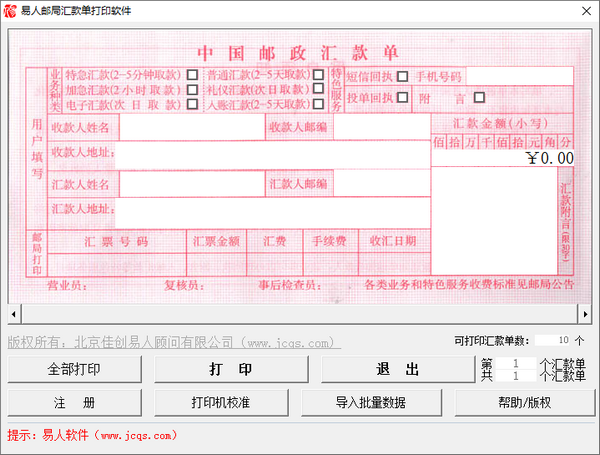Click the 手机号码 input field

click(x=520, y=76)
